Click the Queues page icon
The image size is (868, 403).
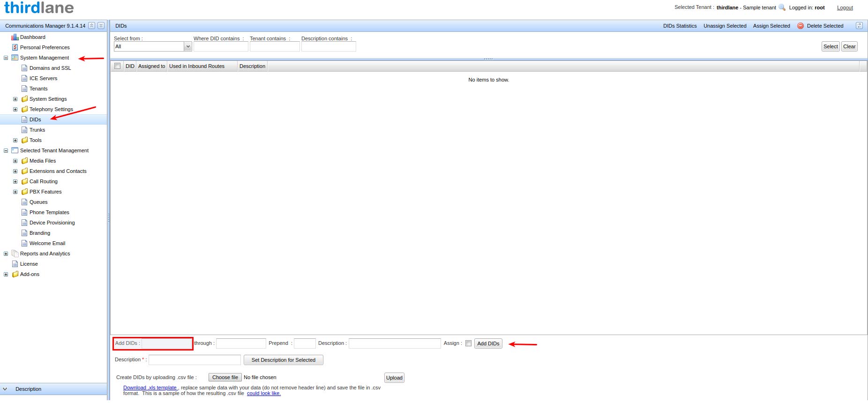(x=24, y=202)
